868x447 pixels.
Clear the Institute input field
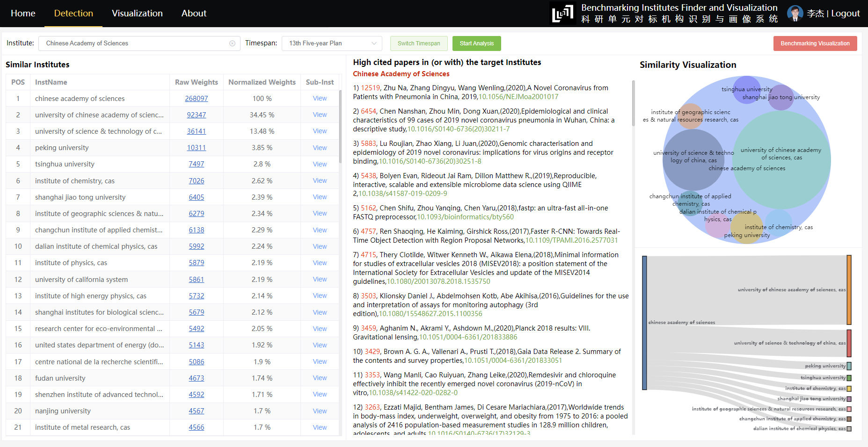point(232,43)
